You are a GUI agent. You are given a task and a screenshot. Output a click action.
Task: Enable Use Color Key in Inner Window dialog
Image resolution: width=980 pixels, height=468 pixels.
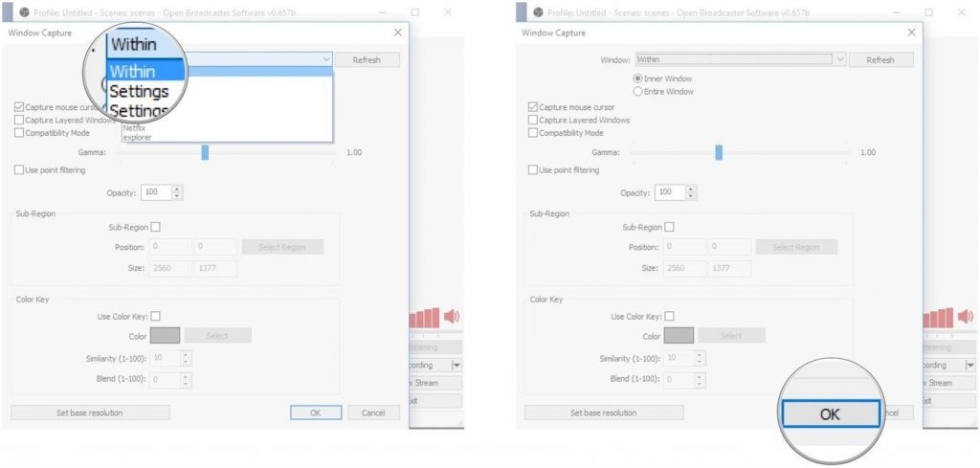[x=669, y=316]
